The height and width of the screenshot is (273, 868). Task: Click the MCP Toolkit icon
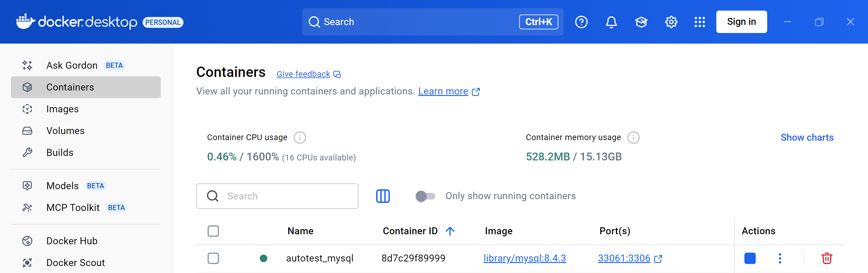(x=27, y=207)
